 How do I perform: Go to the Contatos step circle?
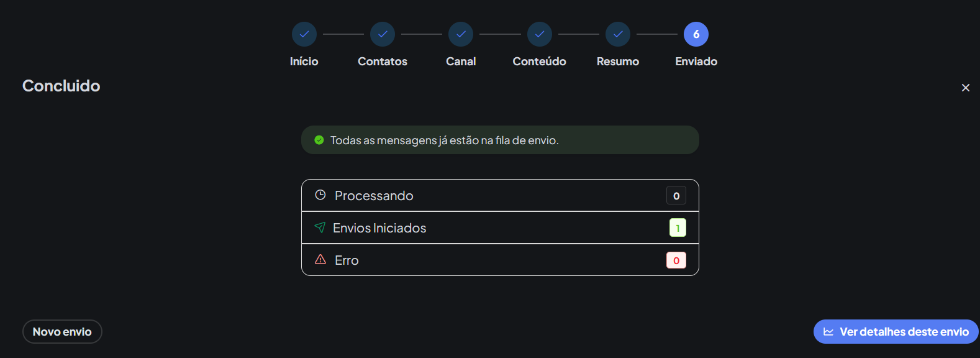point(383,34)
